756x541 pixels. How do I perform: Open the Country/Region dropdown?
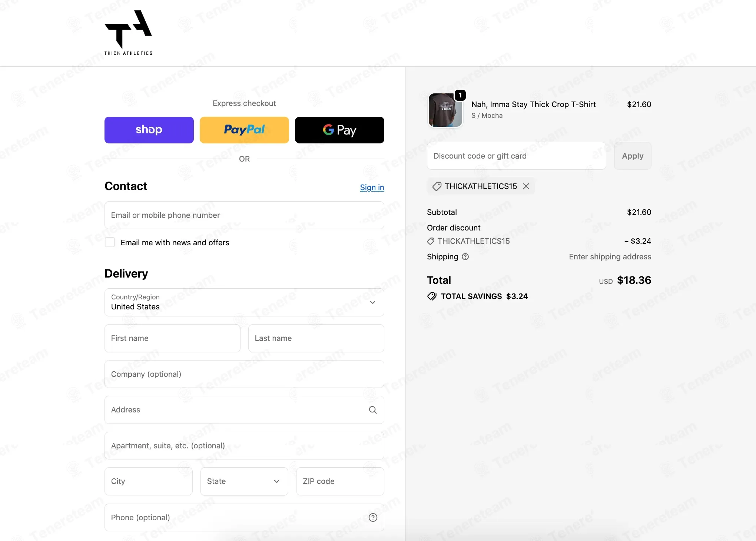[244, 302]
